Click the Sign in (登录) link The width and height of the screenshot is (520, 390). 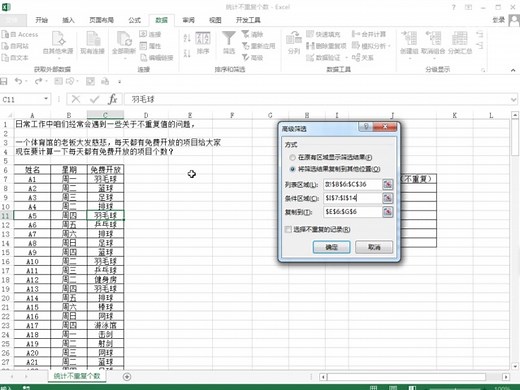click(x=498, y=20)
